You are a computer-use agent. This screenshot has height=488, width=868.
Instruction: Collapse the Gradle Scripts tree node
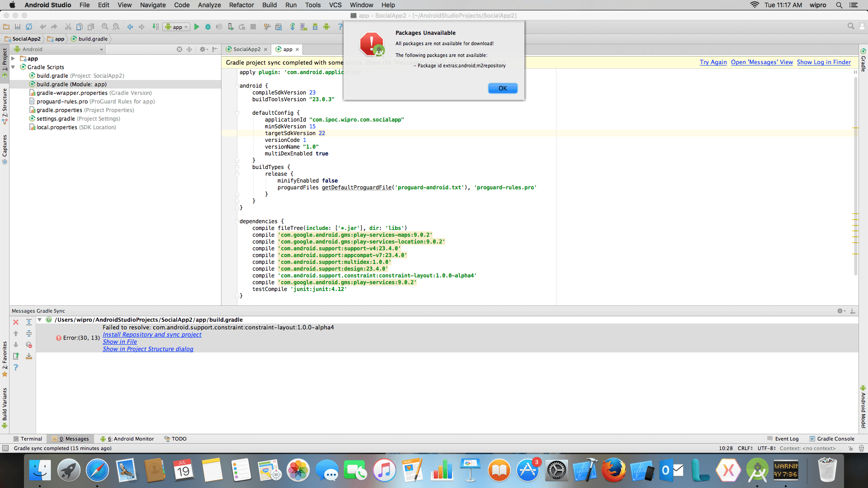13,67
